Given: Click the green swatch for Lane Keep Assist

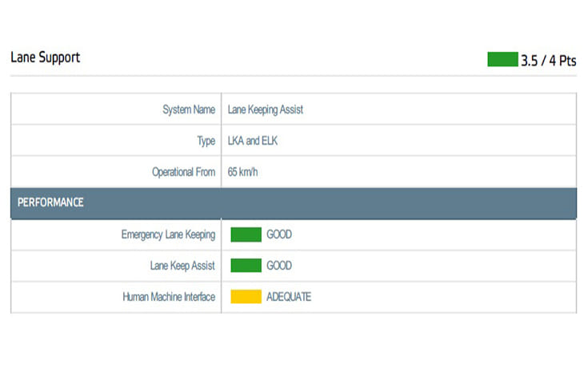Looking at the screenshot, I should [x=246, y=266].
